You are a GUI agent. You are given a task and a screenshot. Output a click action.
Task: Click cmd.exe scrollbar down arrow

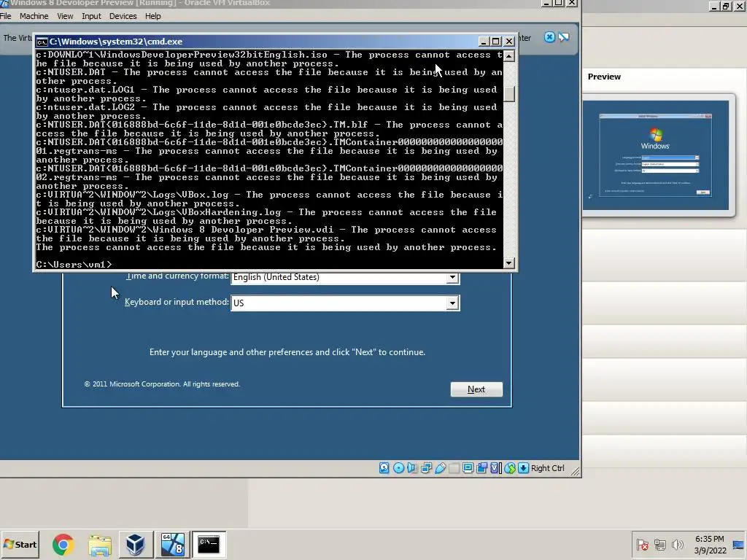coord(508,262)
